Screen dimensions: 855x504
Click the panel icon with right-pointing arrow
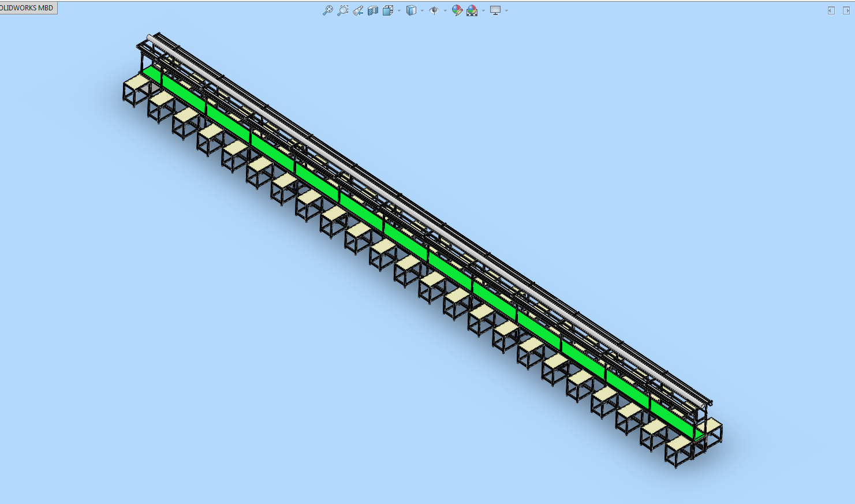847,10
